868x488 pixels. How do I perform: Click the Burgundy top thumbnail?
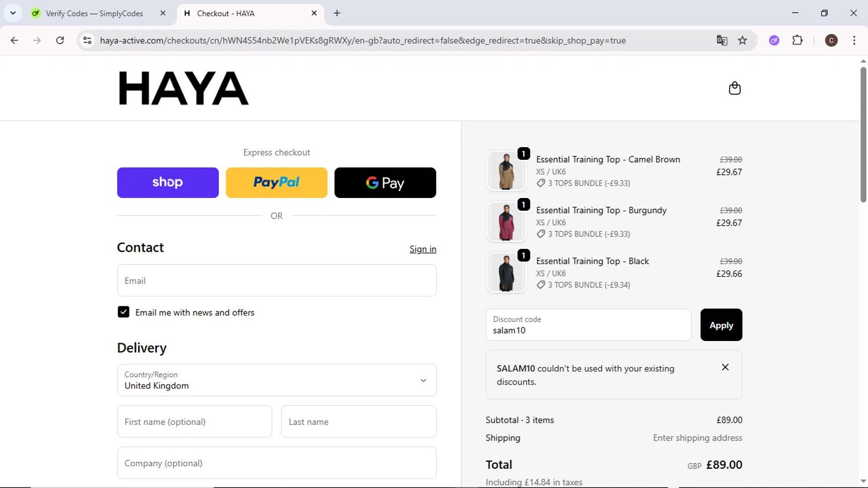[x=506, y=222]
